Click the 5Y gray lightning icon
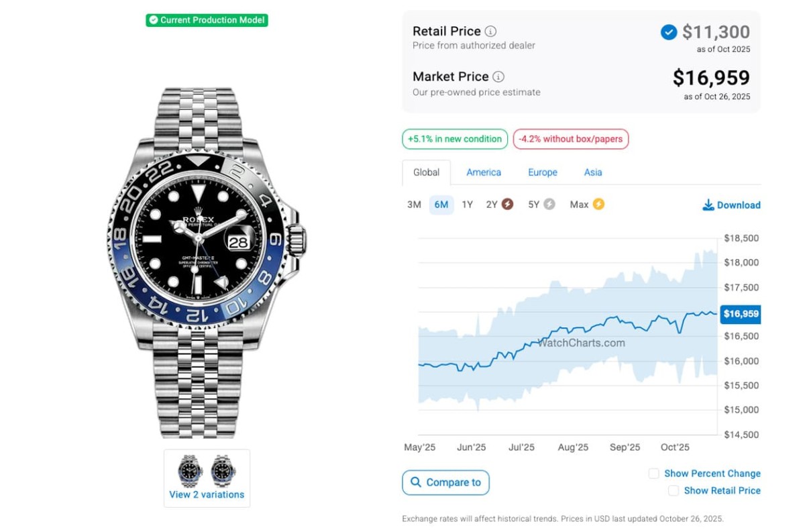The image size is (805, 532). [549, 205]
